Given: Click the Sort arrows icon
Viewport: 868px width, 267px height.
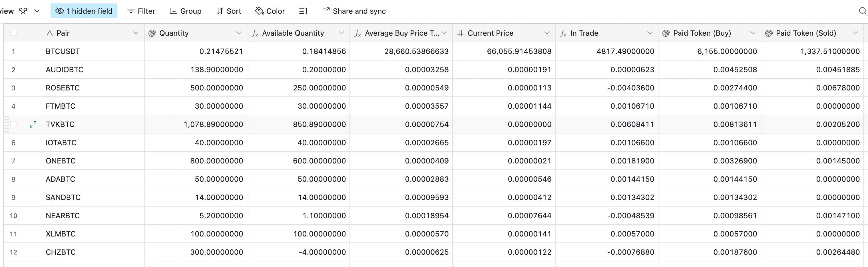Looking at the screenshot, I should [220, 11].
